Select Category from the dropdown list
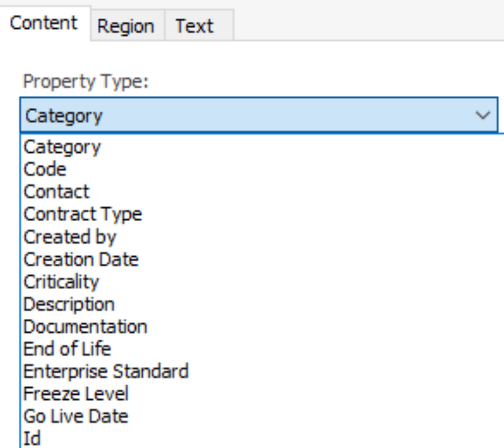Image resolution: width=504 pixels, height=448 pixels. (x=62, y=147)
